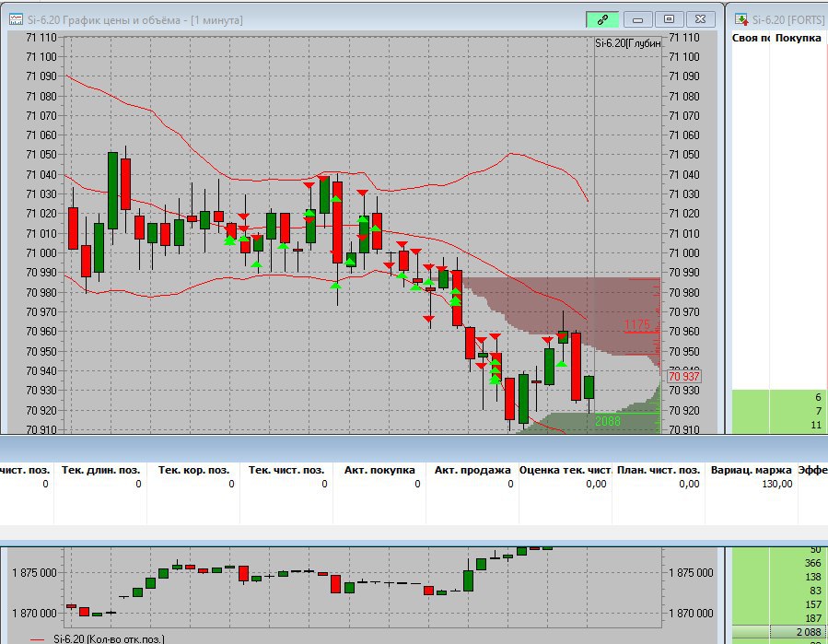
Task: Select the order book row with volume 187
Action: tap(777, 618)
